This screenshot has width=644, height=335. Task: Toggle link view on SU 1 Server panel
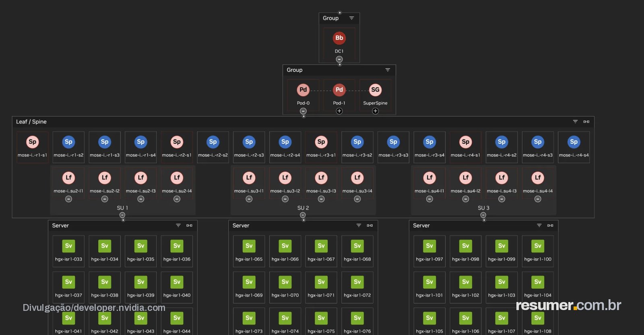[x=189, y=226]
